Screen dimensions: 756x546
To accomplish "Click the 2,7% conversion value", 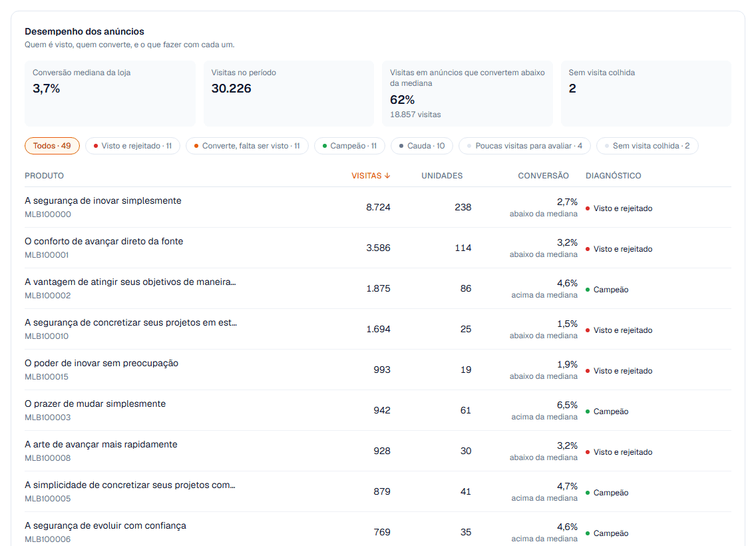I will pyautogui.click(x=567, y=202).
